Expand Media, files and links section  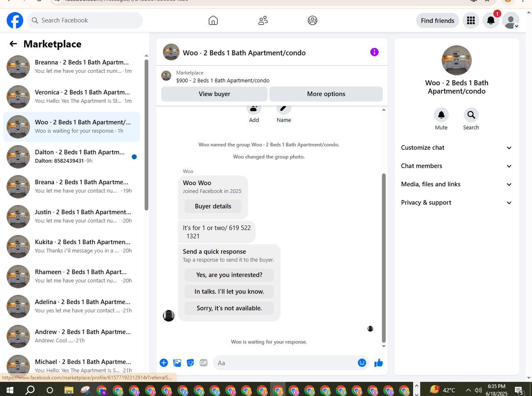pyautogui.click(x=457, y=184)
